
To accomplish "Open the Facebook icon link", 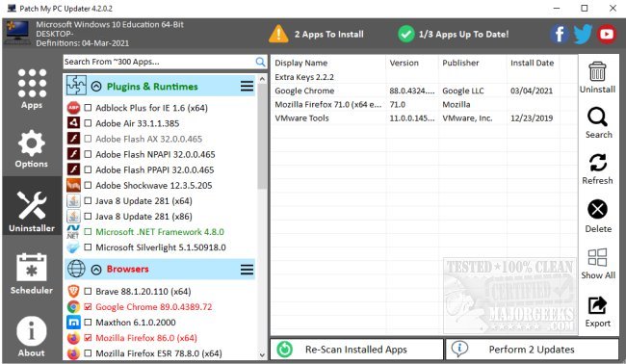I will click(559, 34).
